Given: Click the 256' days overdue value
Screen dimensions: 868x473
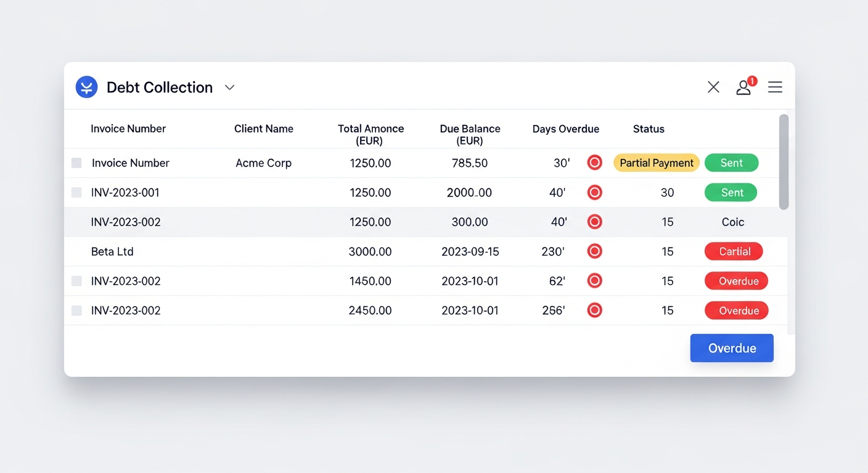Looking at the screenshot, I should (x=553, y=311).
